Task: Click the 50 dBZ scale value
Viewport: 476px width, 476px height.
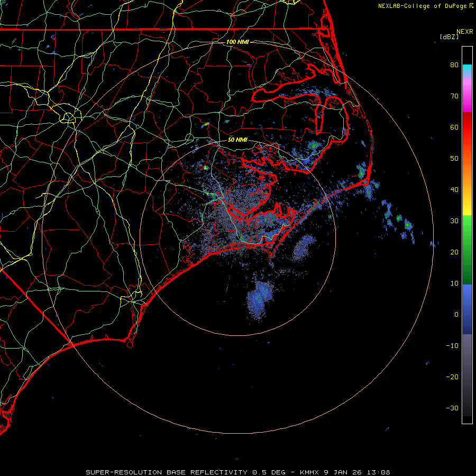Action: [454, 159]
